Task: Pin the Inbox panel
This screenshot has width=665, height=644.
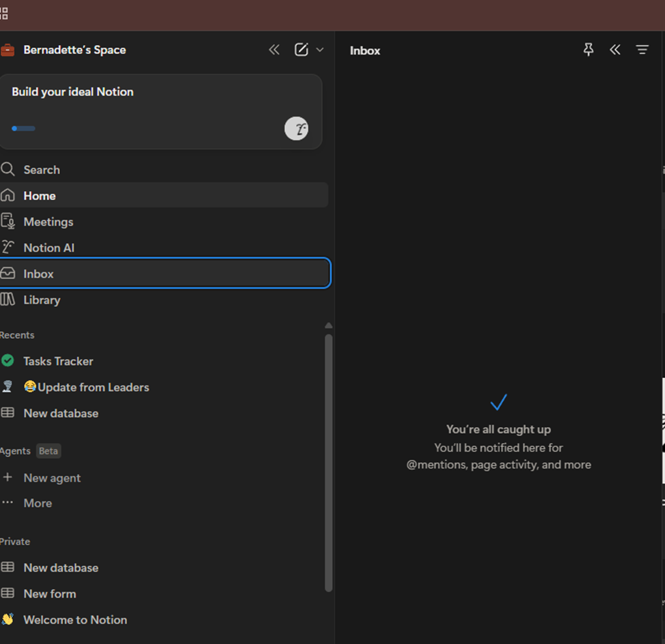Action: pos(588,50)
